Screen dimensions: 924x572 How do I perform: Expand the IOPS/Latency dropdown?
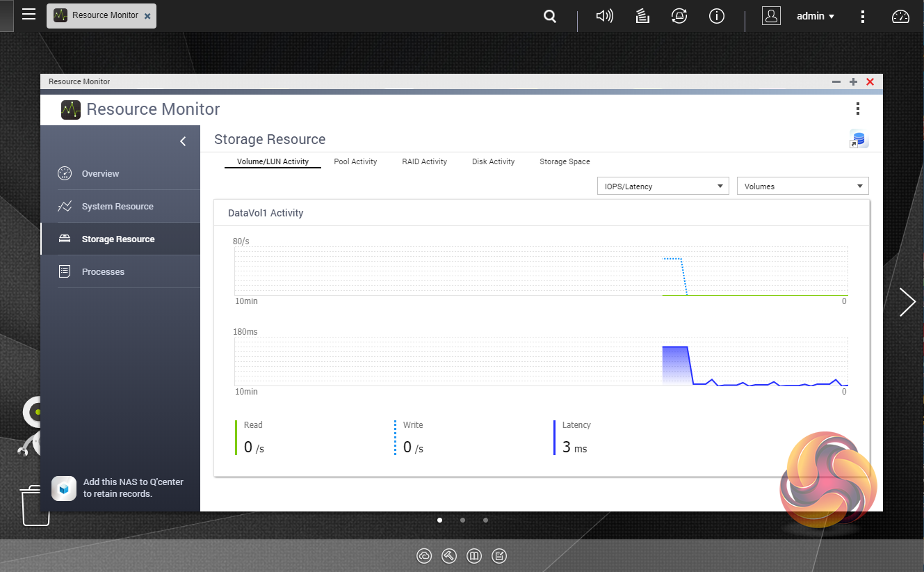[663, 186]
